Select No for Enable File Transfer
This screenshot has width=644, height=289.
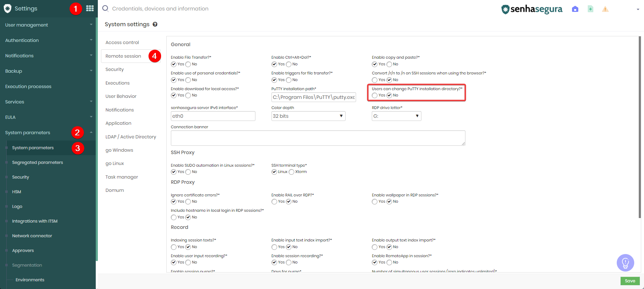click(188, 64)
